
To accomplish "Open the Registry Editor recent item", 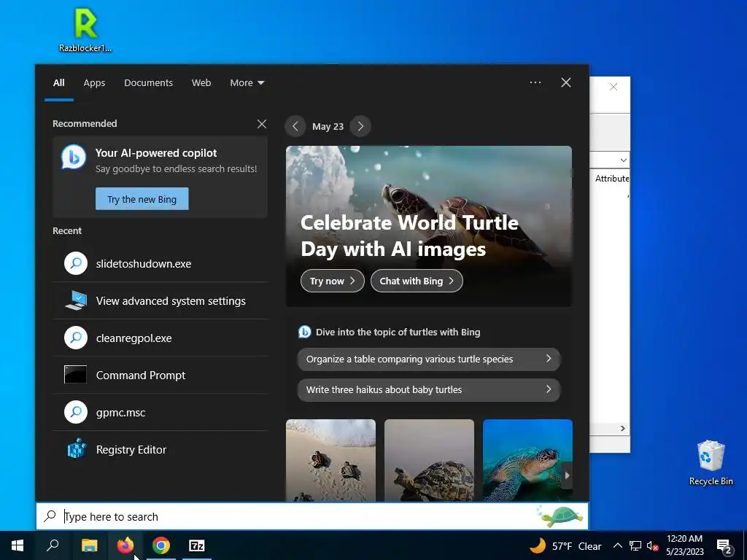I will click(160, 449).
